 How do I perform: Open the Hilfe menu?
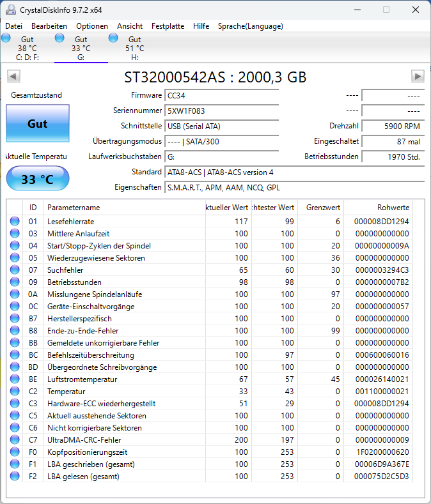(x=201, y=26)
